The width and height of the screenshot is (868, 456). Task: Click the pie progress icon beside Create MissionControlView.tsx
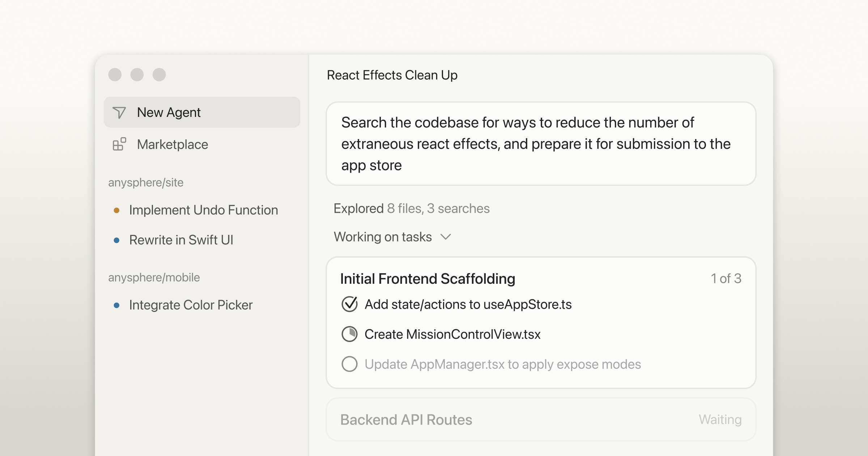coord(349,334)
